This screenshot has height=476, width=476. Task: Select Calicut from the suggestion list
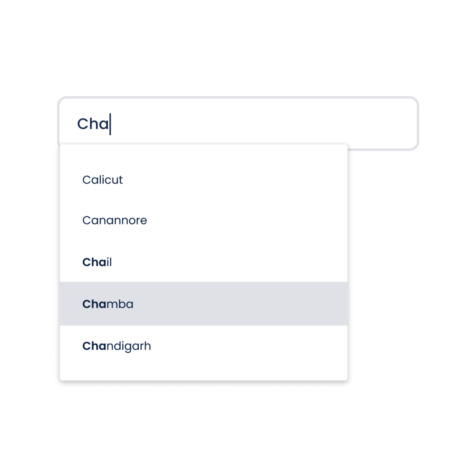[204, 180]
